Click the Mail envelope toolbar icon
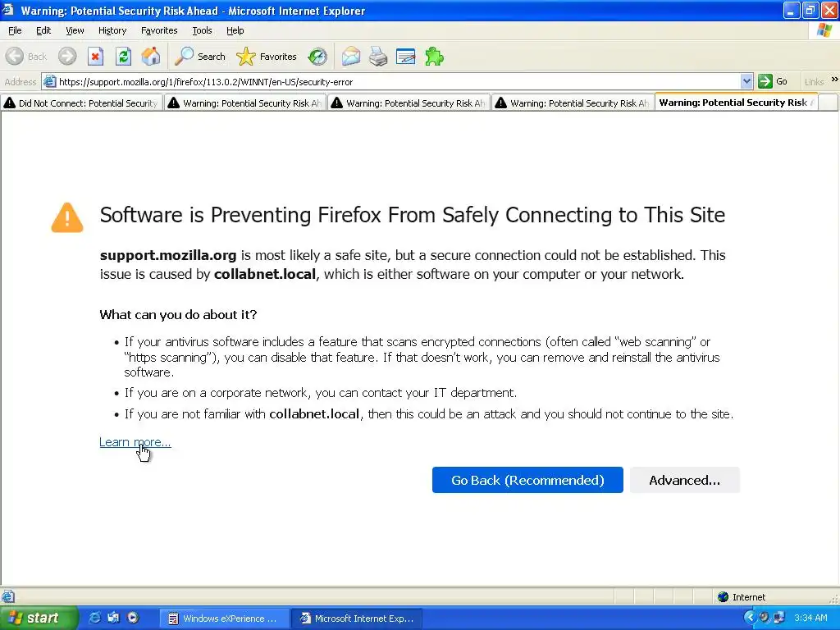Image resolution: width=840 pixels, height=630 pixels. tap(351, 57)
